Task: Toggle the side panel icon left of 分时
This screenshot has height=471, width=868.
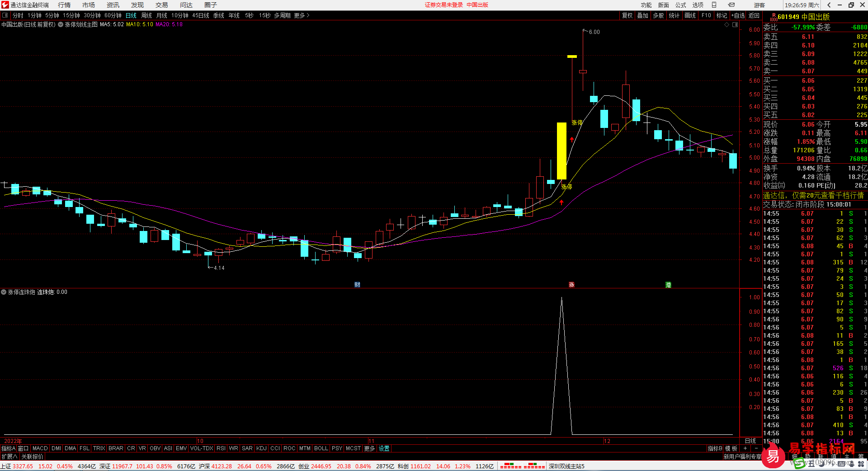Action: tap(5, 15)
